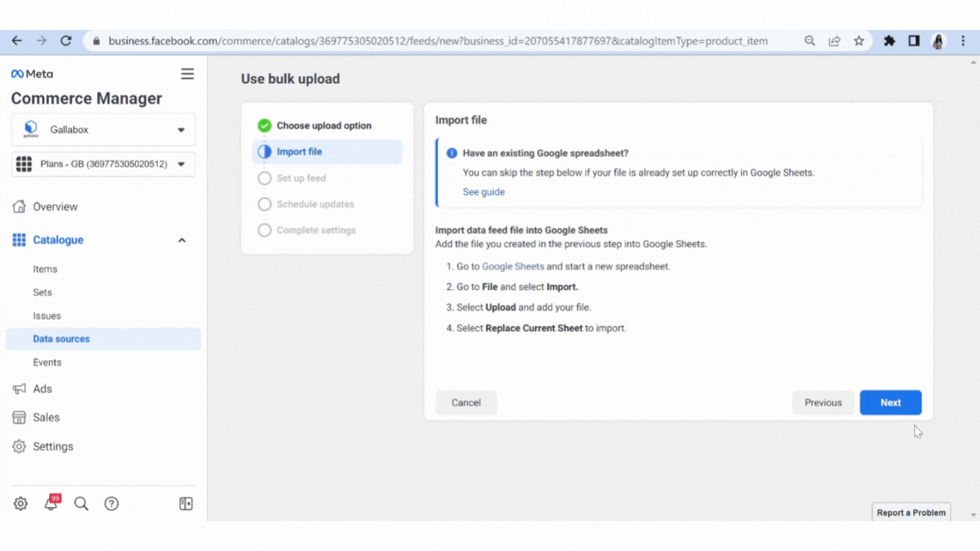Click the Use bulk upload heading
The width and height of the screenshot is (980, 551).
291,79
